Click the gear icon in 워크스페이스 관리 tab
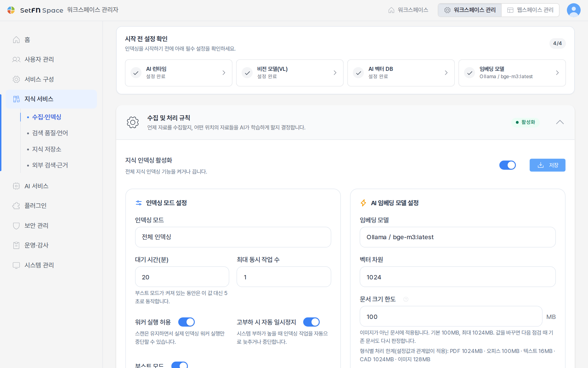Screen dimensions: 588x368 (x=447, y=10)
